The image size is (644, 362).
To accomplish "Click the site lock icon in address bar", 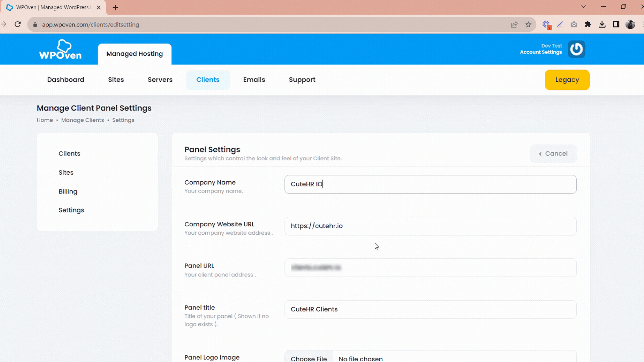I will (35, 25).
